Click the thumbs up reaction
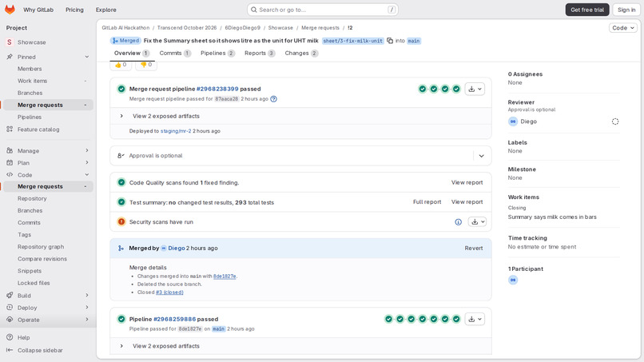Image resolution: width=644 pixels, height=362 pixels. click(x=121, y=65)
